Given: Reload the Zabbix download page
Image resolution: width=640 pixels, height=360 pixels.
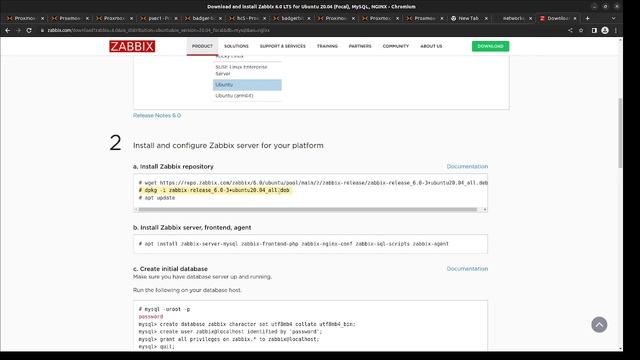Looking at the screenshot, I should pos(29,30).
